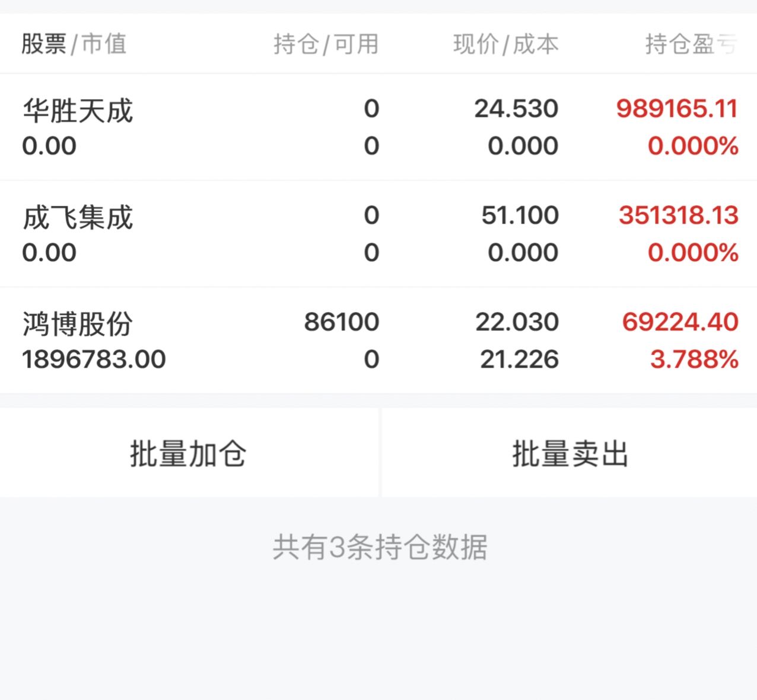Open the 华胜天成 stock row
The width and height of the screenshot is (757, 700).
point(378,127)
